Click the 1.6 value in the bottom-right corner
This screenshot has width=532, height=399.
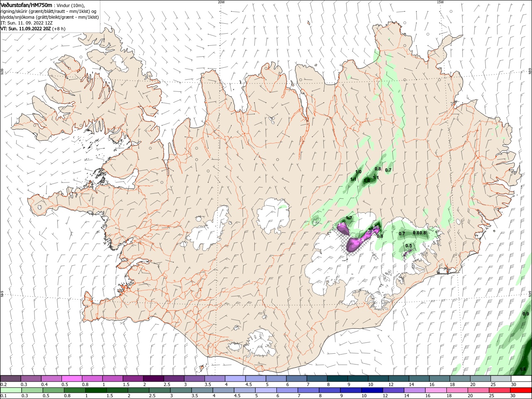click(x=523, y=369)
